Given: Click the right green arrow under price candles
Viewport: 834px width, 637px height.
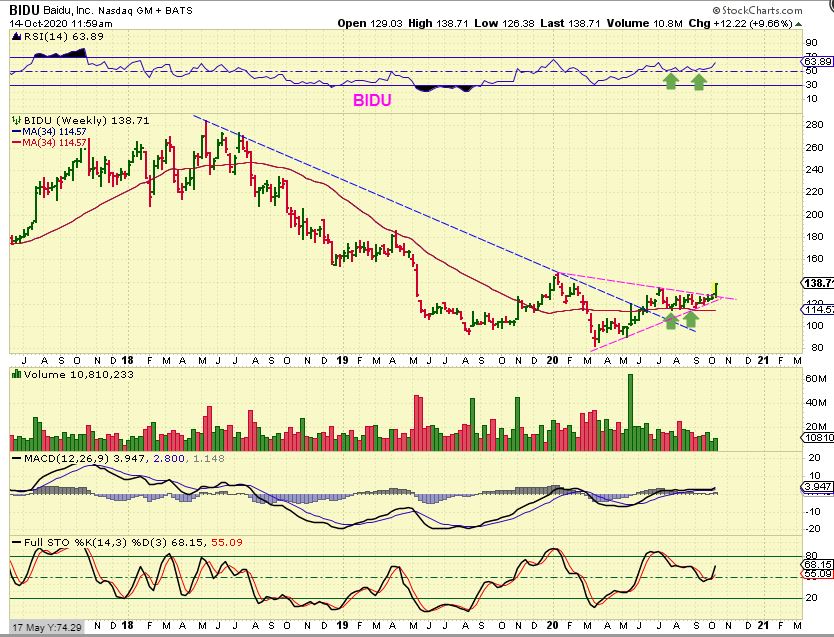Looking at the screenshot, I should click(x=691, y=318).
